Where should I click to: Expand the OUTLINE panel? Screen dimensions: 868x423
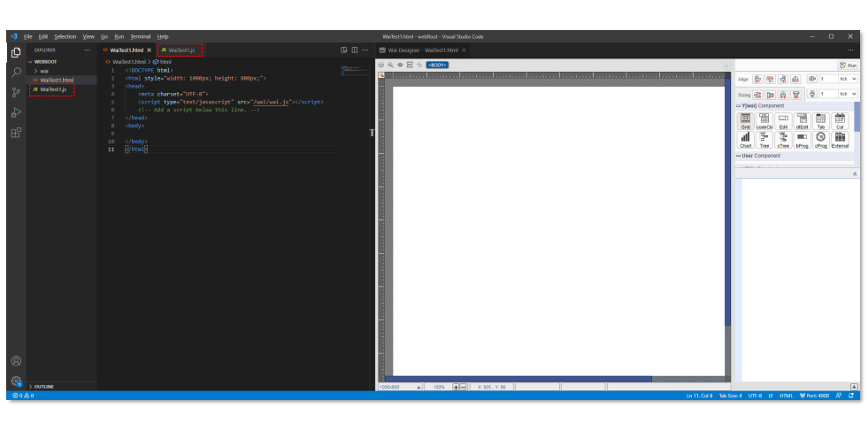[x=32, y=387]
